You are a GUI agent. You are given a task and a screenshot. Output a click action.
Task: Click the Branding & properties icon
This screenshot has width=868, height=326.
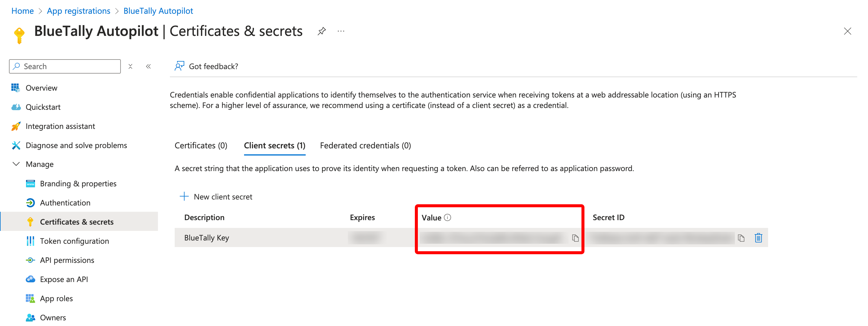click(30, 184)
